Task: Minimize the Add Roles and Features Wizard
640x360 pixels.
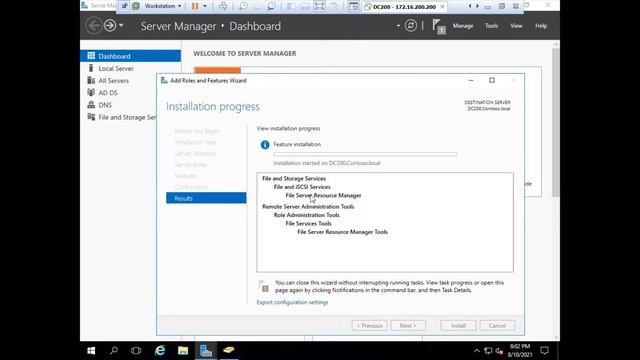Action: pyautogui.click(x=471, y=80)
